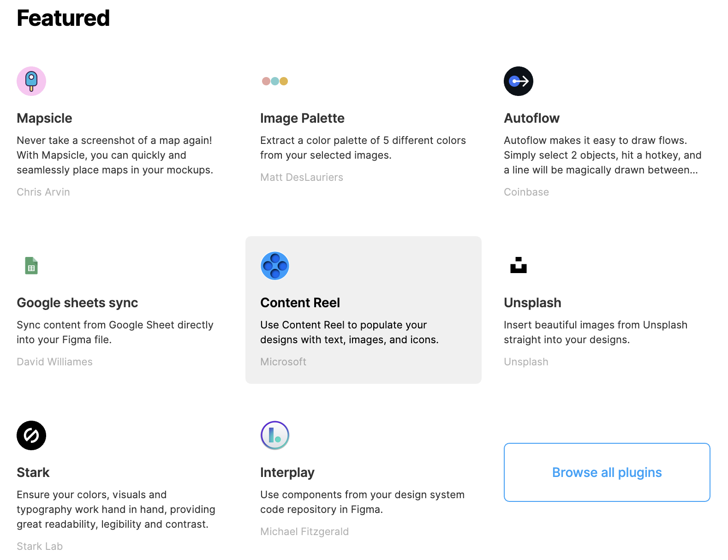Click the Browse all plugins button
The image size is (728, 560).
tap(607, 472)
